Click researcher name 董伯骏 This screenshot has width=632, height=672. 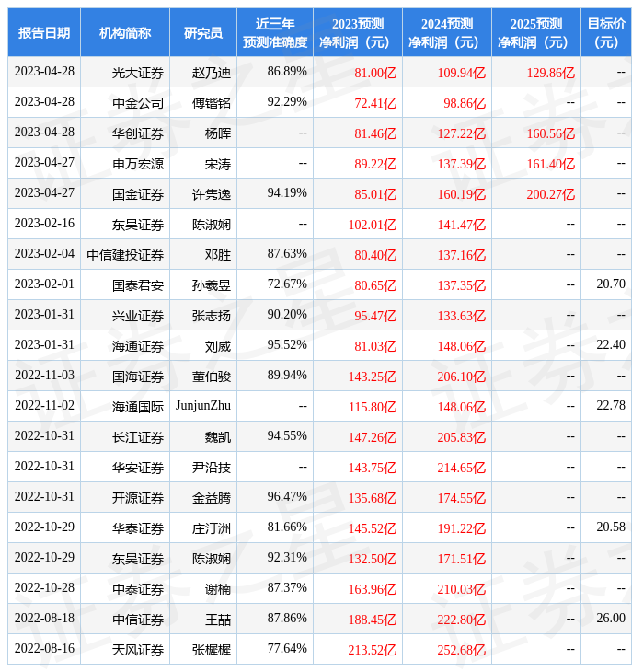pos(211,377)
